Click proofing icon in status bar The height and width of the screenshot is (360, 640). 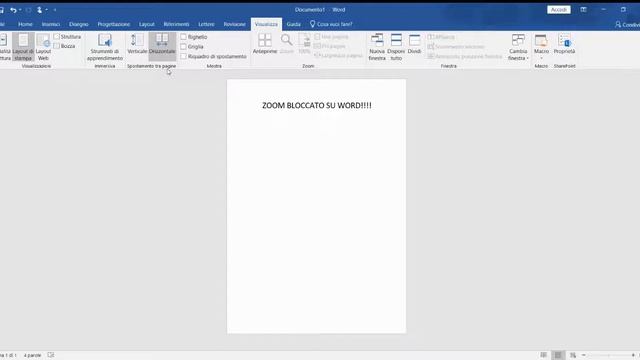(x=51, y=355)
